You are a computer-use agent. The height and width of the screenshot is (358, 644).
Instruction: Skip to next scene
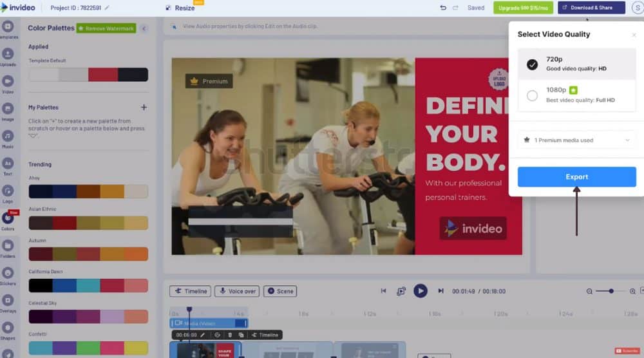click(440, 291)
